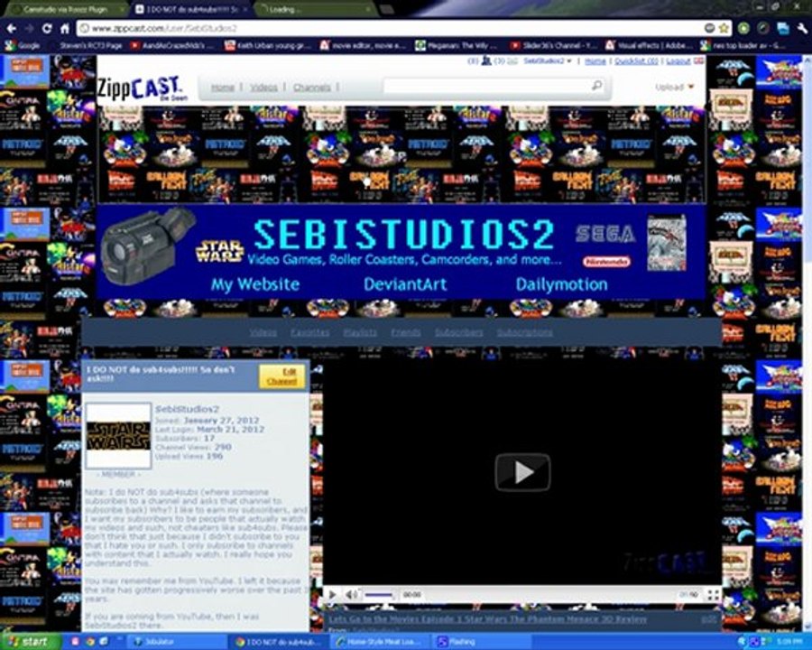The image size is (812, 650).
Task: Open the ZippCast Videos nav link
Action: pyautogui.click(x=263, y=88)
